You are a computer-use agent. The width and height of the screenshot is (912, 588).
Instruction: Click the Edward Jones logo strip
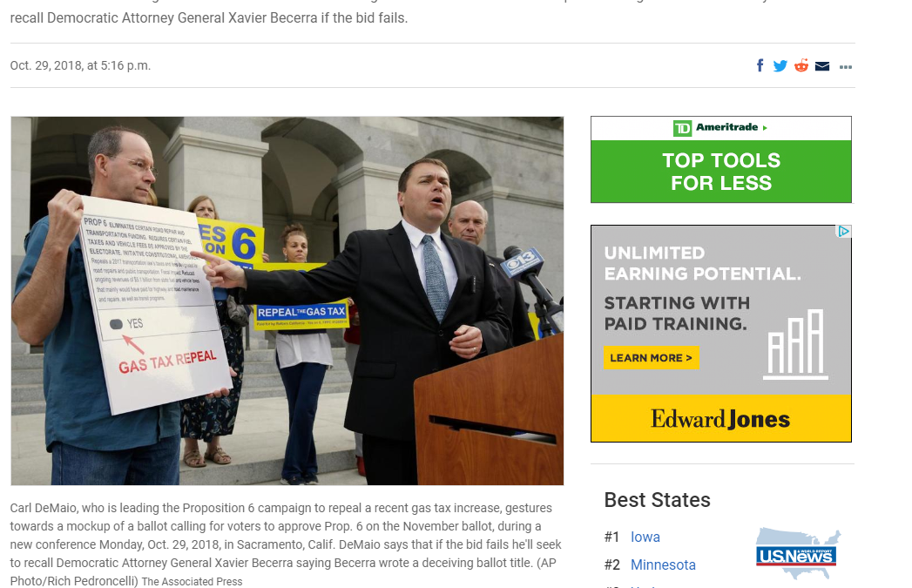pyautogui.click(x=720, y=419)
